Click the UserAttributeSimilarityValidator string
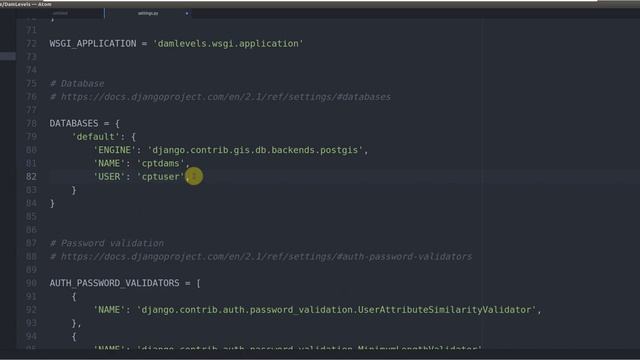Screen dimensions: 640x360 336,310
